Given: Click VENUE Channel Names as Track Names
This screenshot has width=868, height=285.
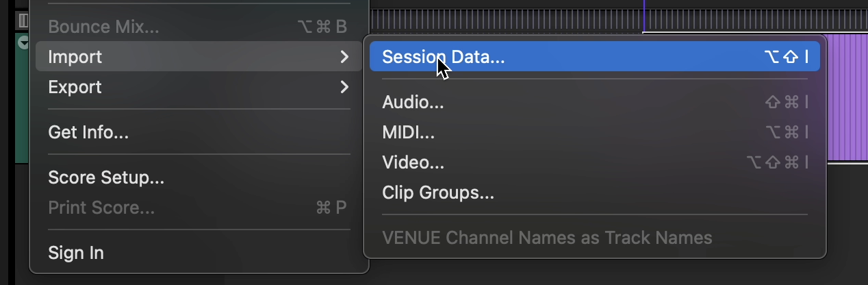Looking at the screenshot, I should coord(547,238).
